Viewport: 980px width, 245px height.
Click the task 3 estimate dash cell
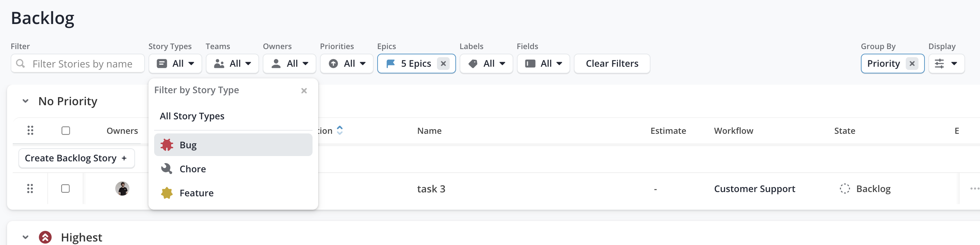pyautogui.click(x=655, y=189)
